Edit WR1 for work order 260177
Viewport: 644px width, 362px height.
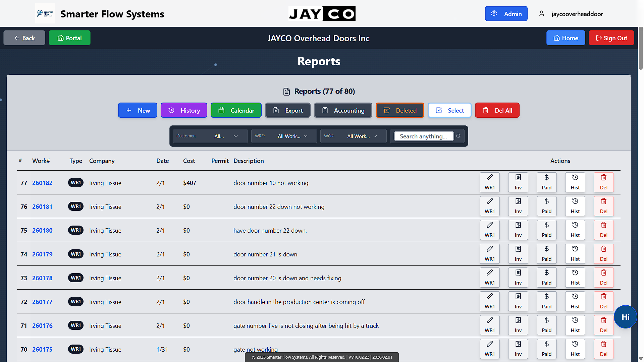click(489, 301)
